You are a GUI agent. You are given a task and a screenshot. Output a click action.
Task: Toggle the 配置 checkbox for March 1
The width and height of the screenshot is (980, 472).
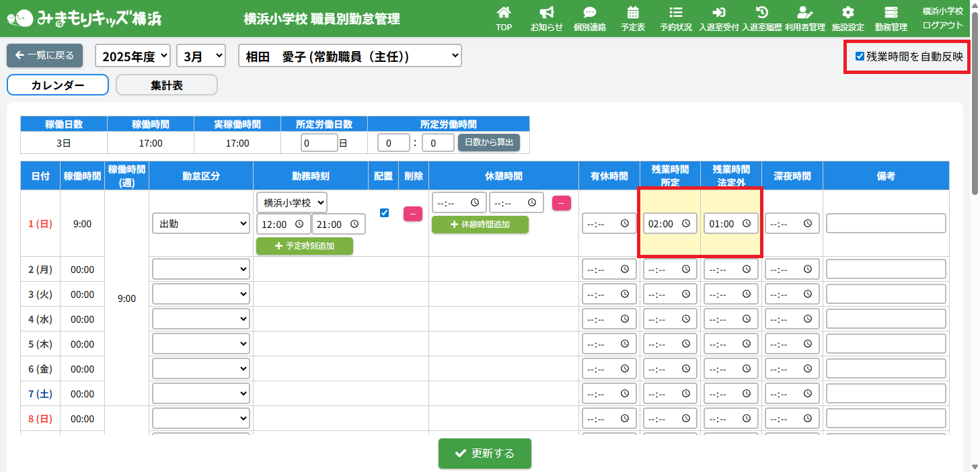point(384,212)
